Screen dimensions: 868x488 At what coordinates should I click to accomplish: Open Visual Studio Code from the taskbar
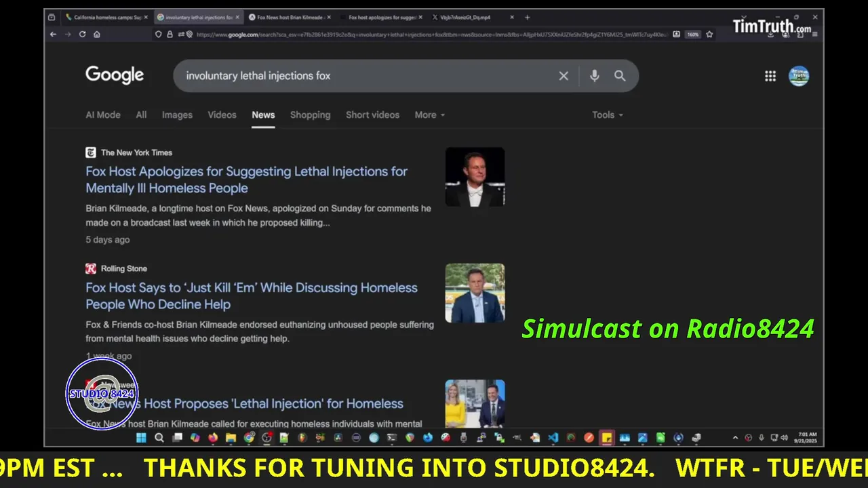pyautogui.click(x=553, y=438)
